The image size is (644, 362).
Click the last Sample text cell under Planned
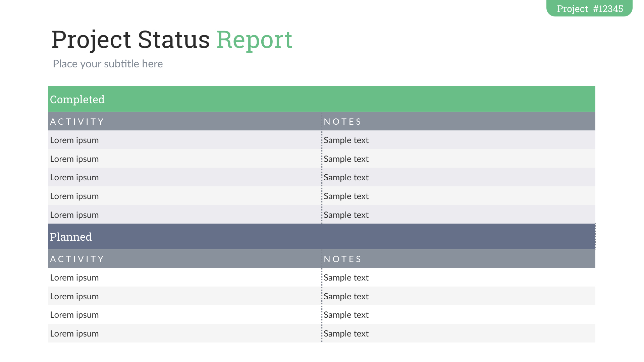(346, 334)
